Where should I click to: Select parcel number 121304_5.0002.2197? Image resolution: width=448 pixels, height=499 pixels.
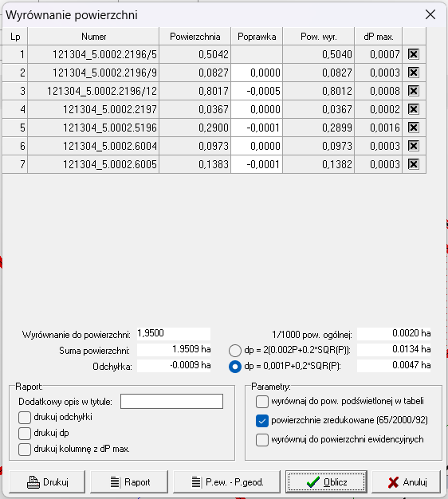[93, 109]
